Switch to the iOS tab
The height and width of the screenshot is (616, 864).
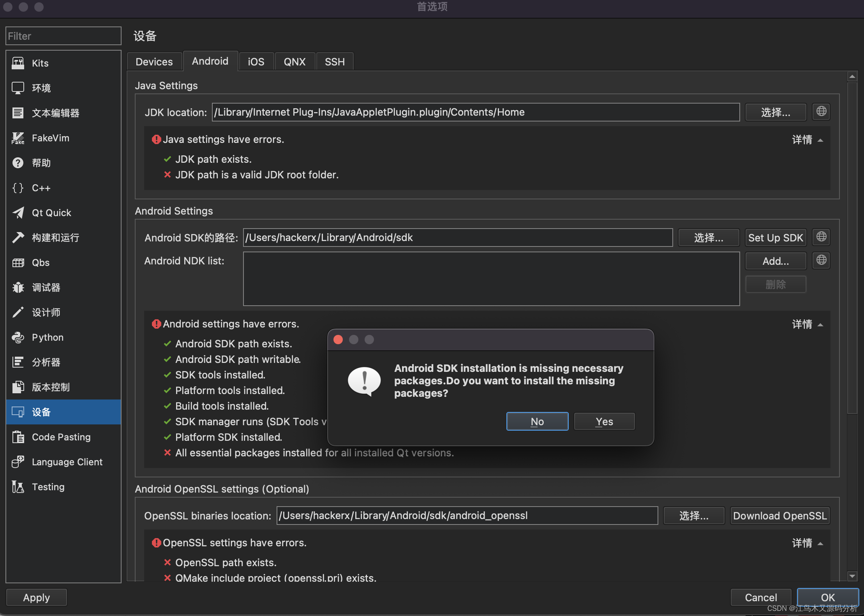point(256,62)
